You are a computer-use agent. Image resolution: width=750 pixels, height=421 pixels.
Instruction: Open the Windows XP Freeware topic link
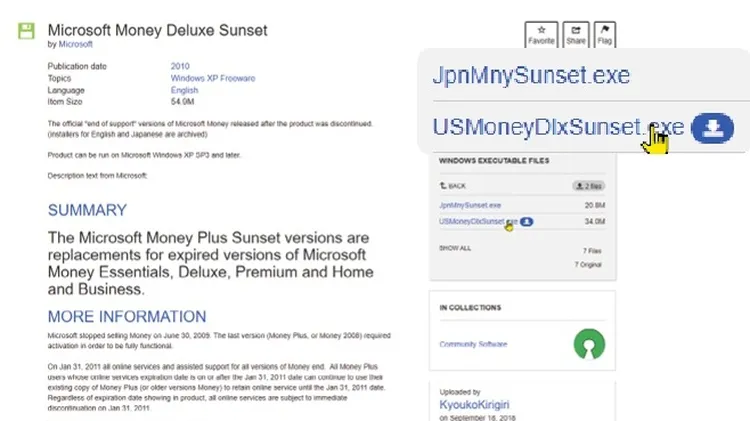[x=212, y=78]
